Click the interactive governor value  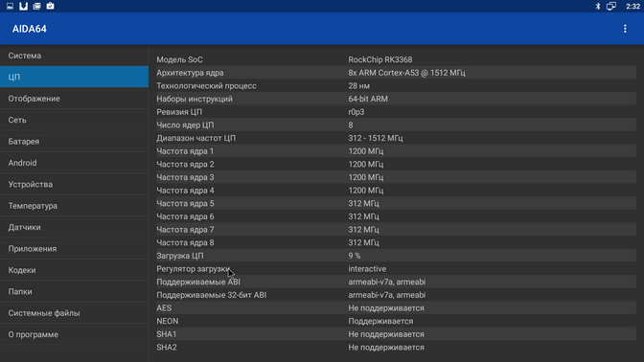367,269
